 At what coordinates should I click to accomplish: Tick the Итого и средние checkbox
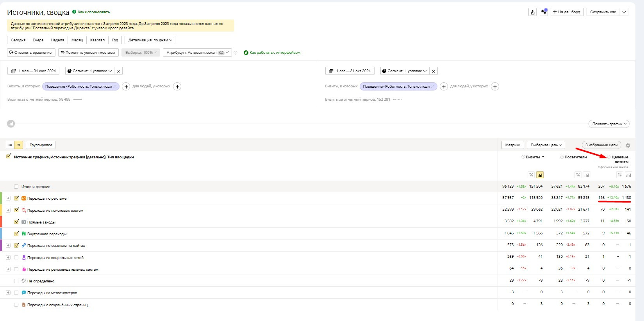(16, 187)
